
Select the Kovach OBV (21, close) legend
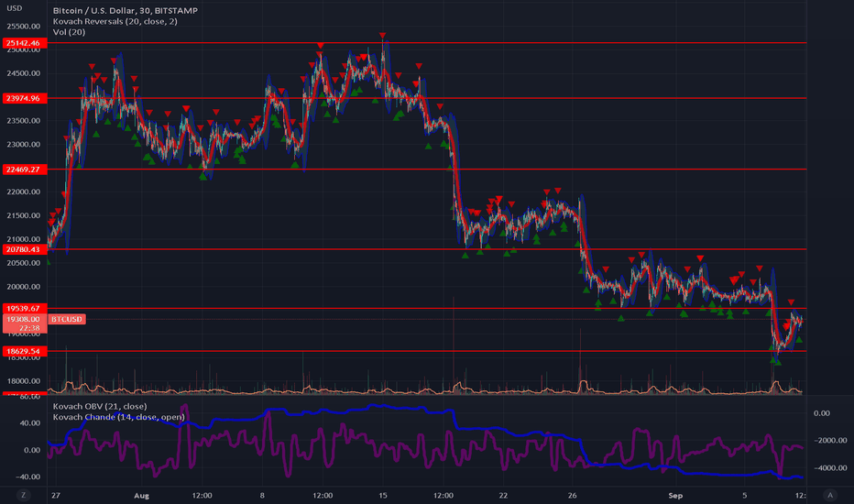(100, 407)
